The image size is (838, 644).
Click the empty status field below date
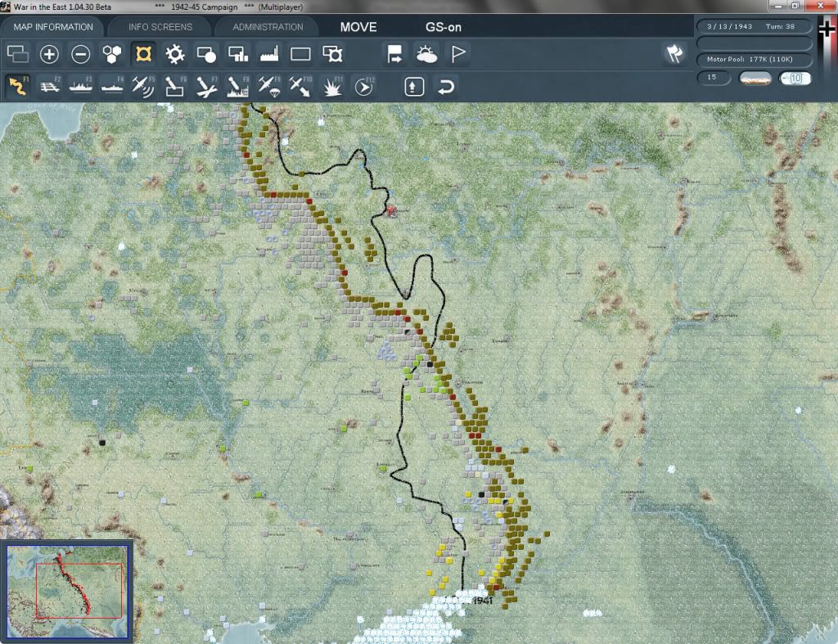(754, 43)
